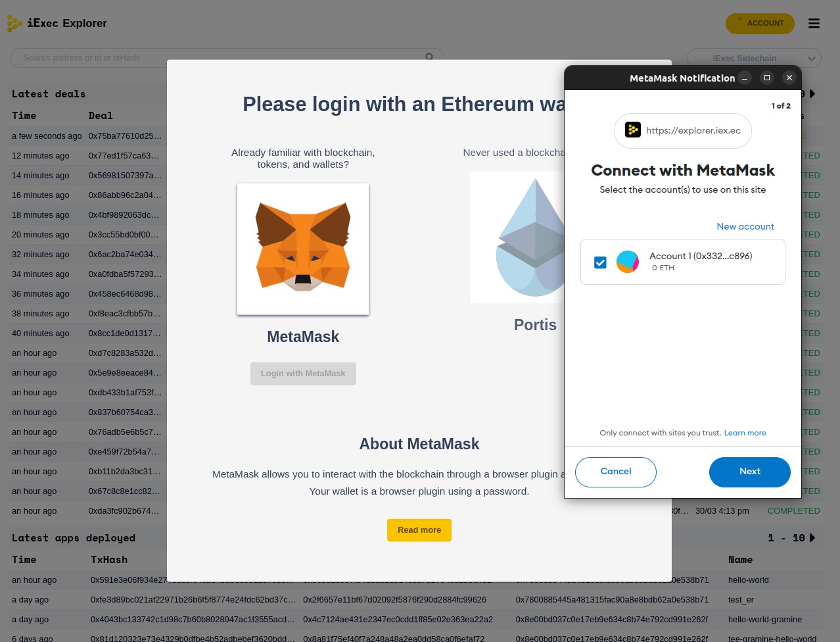Cancel the MetaMask connection request

(x=616, y=472)
